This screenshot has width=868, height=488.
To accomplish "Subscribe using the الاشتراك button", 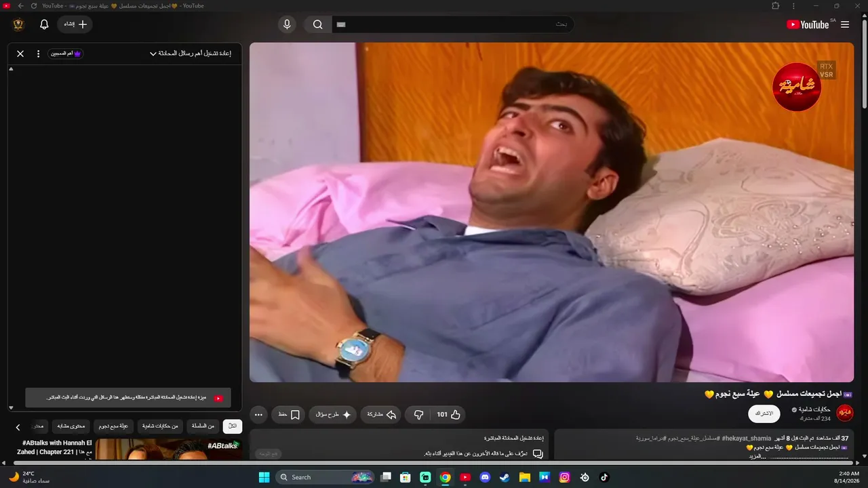I will (764, 413).
